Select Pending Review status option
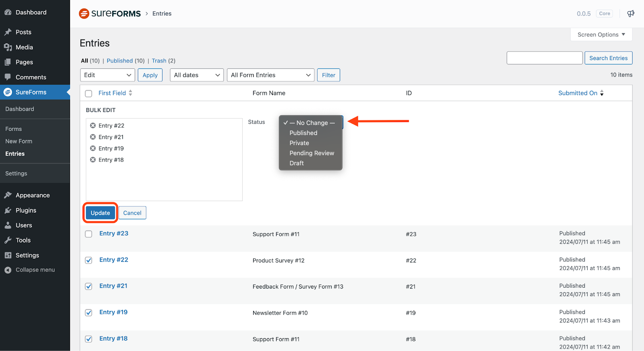Screen dimensions: 644x351 click(311, 153)
